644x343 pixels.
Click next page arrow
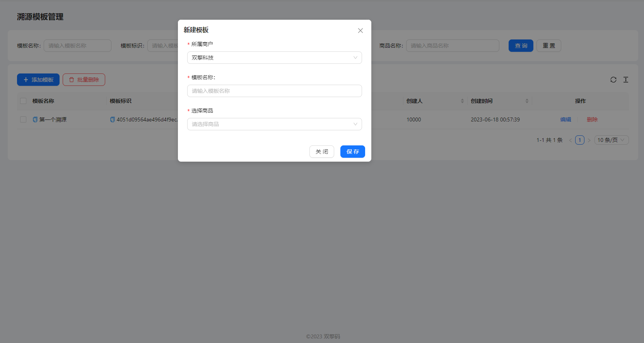589,140
